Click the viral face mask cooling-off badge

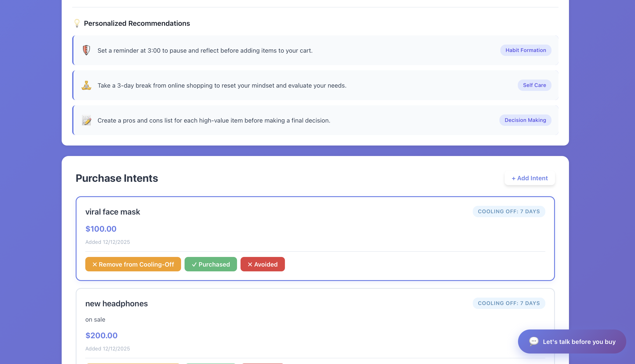tap(508, 211)
